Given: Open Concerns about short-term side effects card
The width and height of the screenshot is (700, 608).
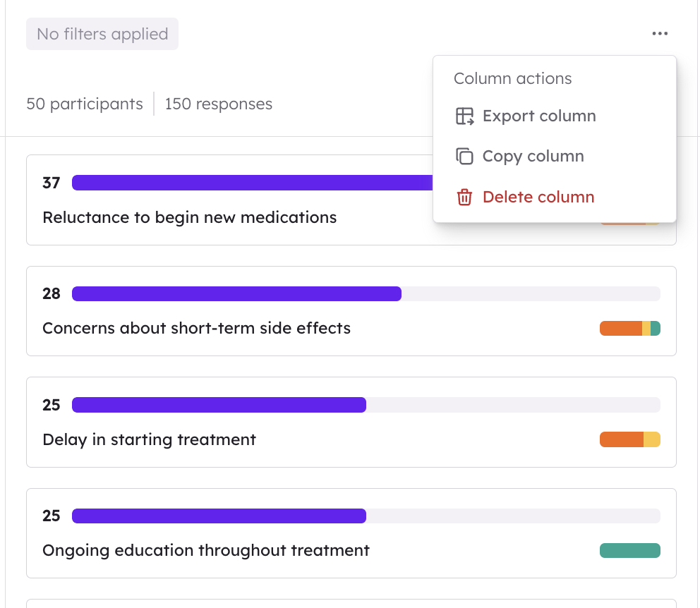Looking at the screenshot, I should (196, 328).
